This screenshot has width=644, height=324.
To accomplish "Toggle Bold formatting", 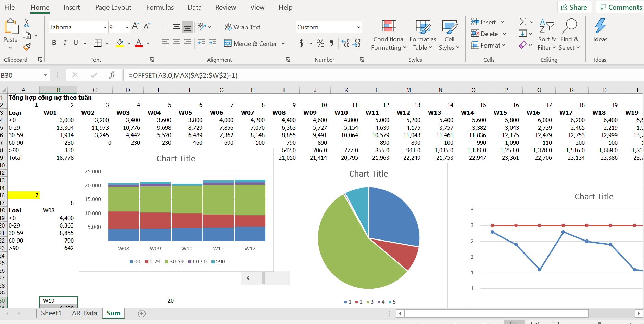I will click(54, 43).
